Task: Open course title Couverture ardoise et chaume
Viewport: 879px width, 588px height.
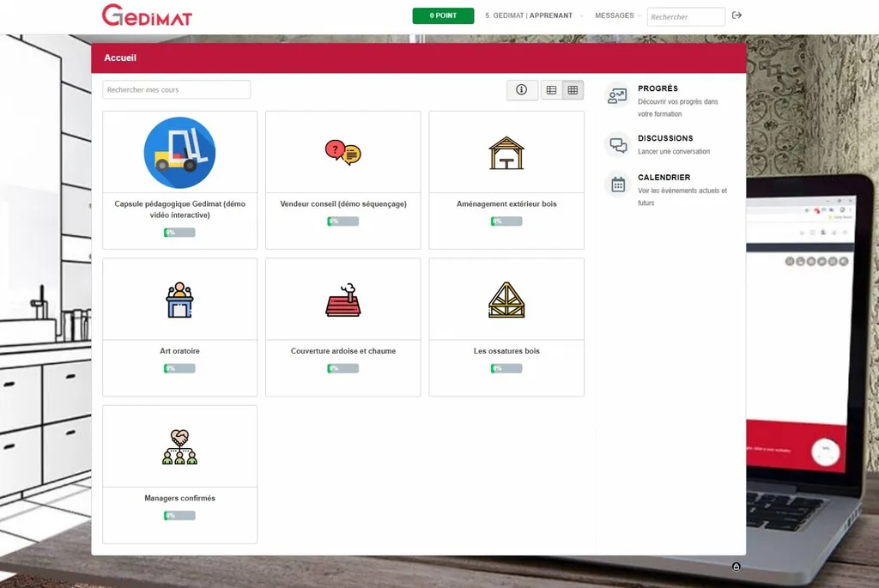Action: coord(343,351)
